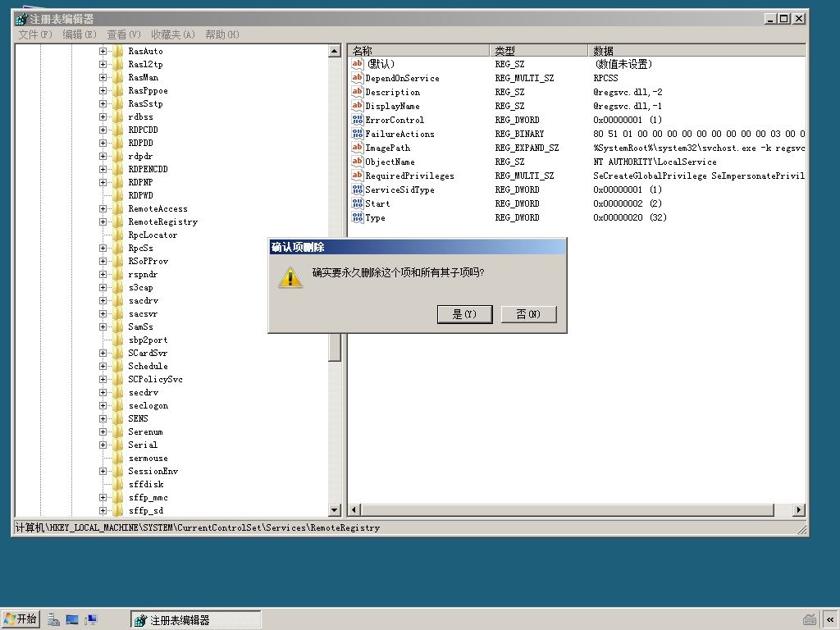Click the RequiredPrivileges value icon
This screenshot has width=840, height=630.
coord(358,176)
